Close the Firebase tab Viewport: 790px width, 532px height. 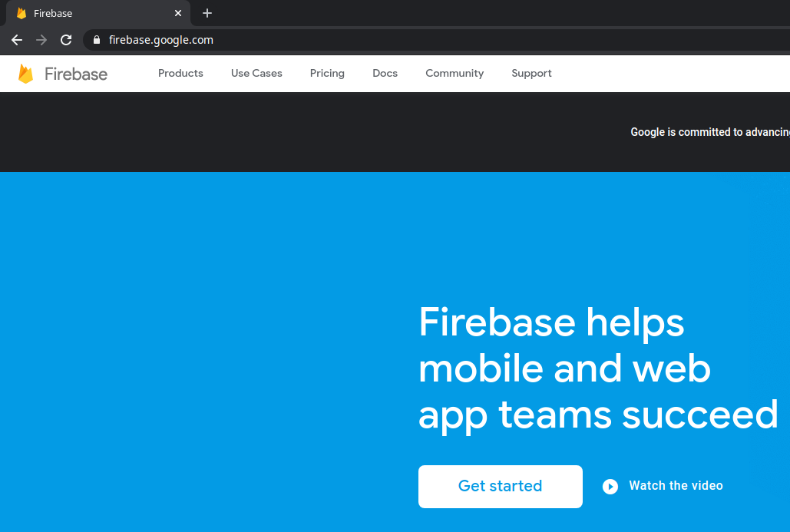[178, 13]
